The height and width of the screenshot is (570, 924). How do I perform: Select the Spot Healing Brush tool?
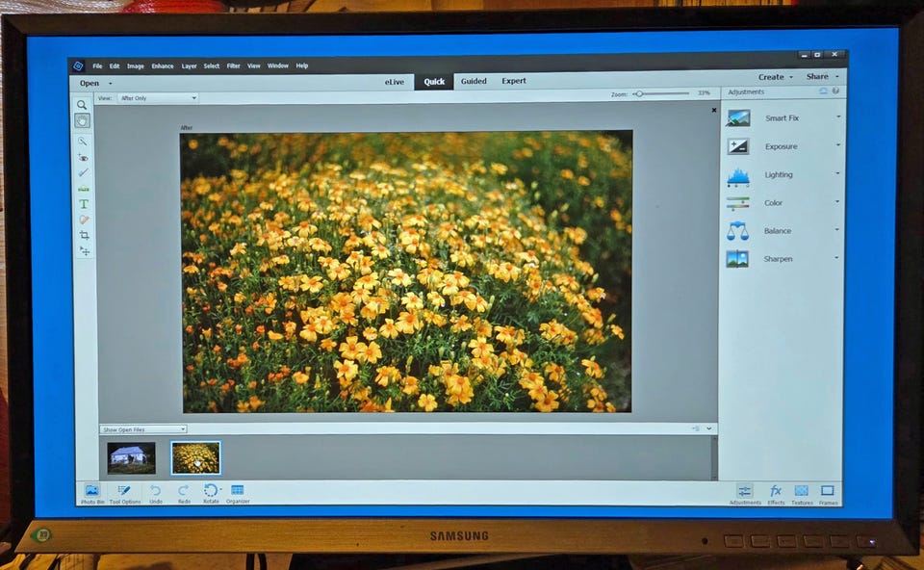84,220
